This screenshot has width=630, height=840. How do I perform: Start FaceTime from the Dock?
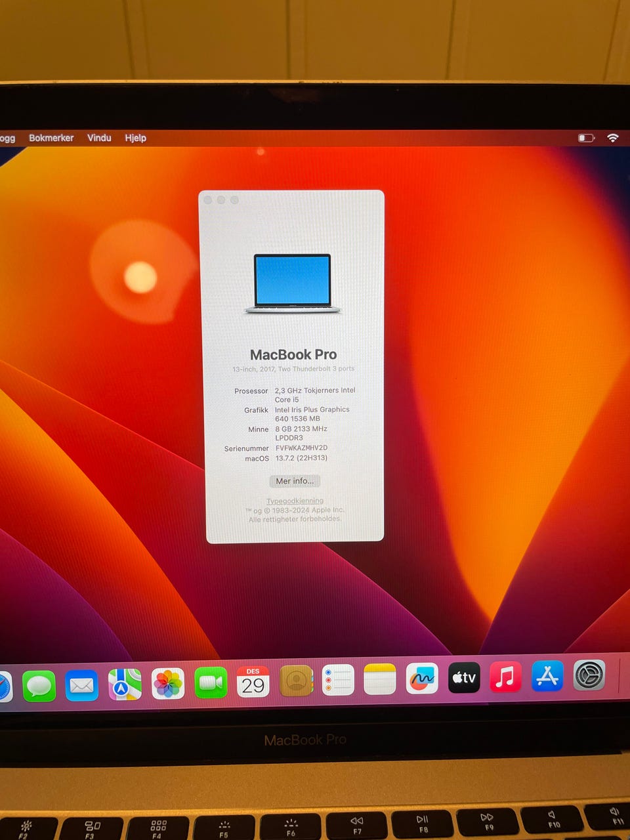211,683
